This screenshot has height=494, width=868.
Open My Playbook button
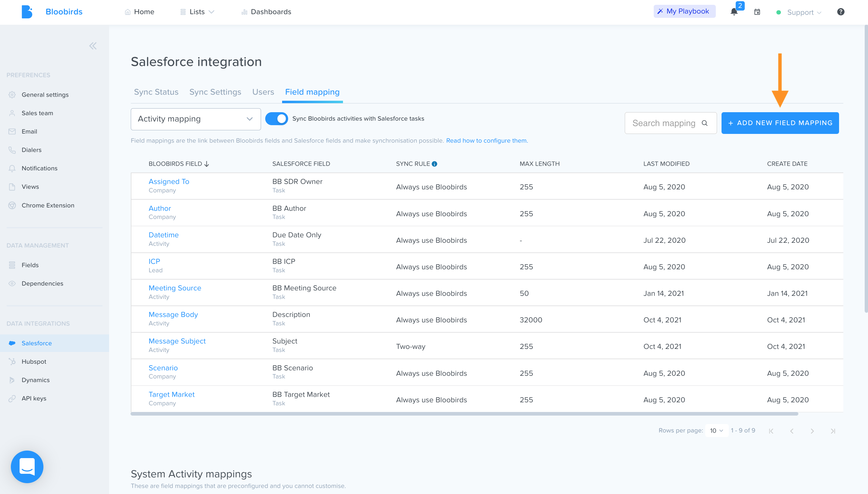(x=684, y=11)
